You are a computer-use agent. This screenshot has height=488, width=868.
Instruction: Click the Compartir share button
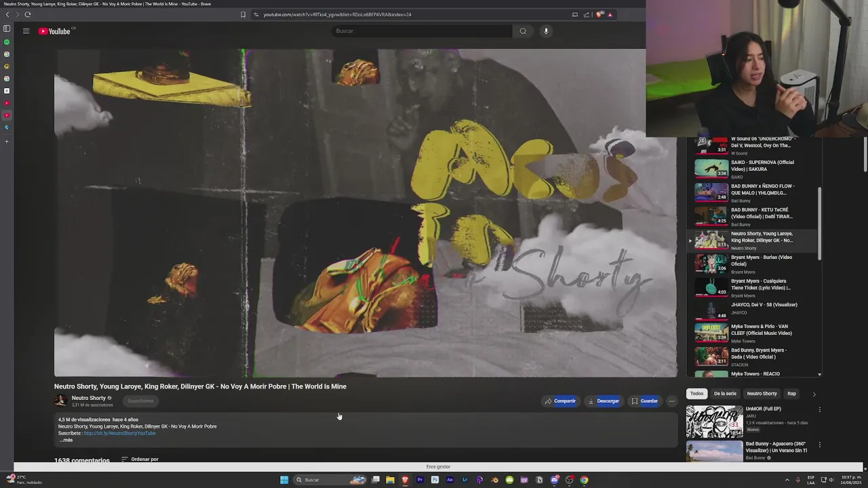560,401
